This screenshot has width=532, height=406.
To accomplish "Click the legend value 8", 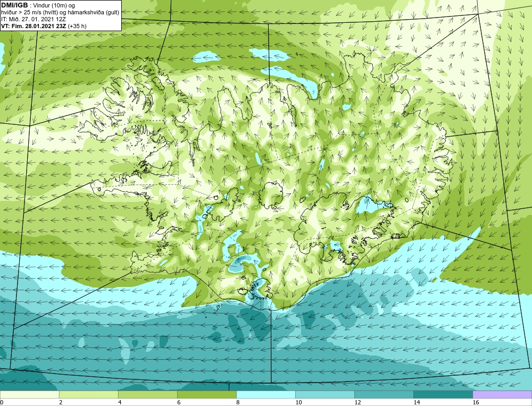I will pyautogui.click(x=238, y=402).
